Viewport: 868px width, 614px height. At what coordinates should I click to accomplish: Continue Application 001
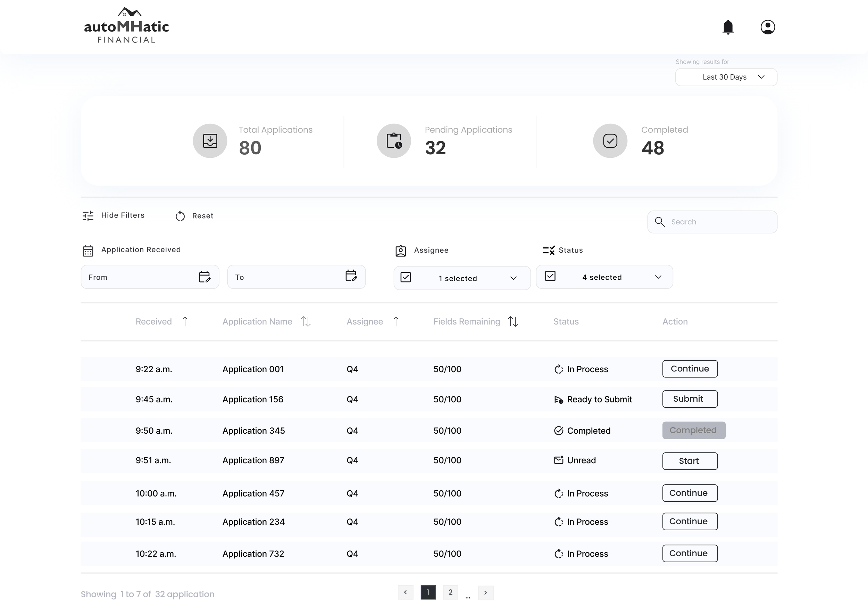click(x=690, y=369)
